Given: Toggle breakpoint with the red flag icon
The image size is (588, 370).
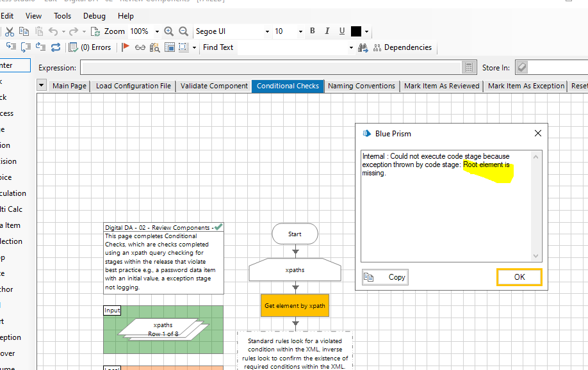Looking at the screenshot, I should (126, 47).
